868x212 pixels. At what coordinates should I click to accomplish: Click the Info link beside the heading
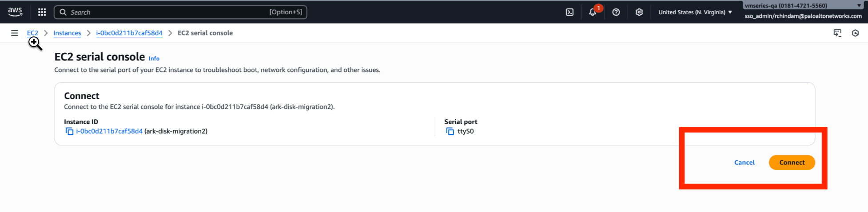pos(154,59)
